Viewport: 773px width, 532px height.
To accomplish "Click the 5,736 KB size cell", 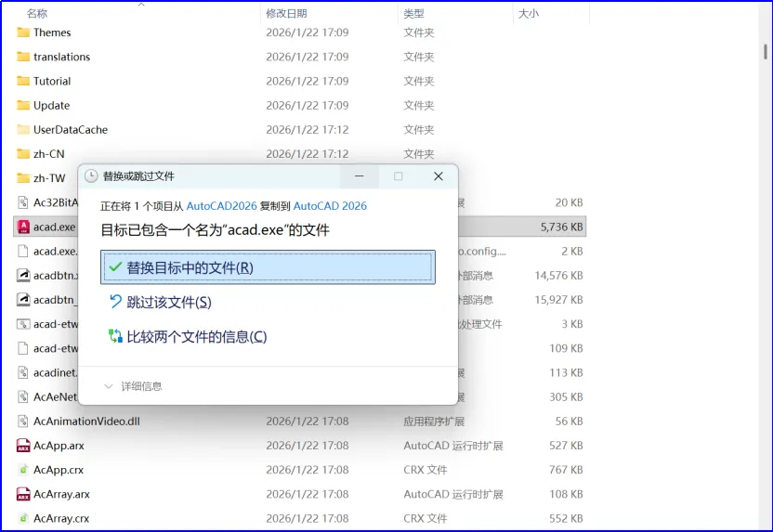I will click(x=561, y=227).
